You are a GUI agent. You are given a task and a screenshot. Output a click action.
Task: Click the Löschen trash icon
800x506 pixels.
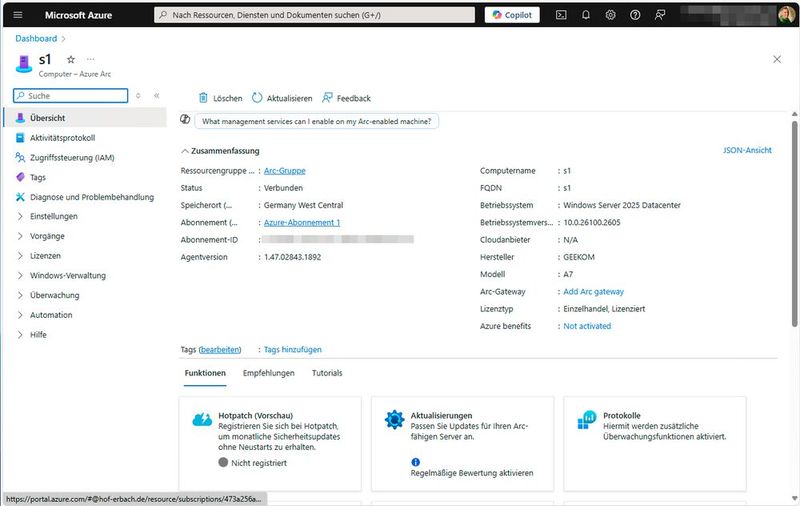203,98
